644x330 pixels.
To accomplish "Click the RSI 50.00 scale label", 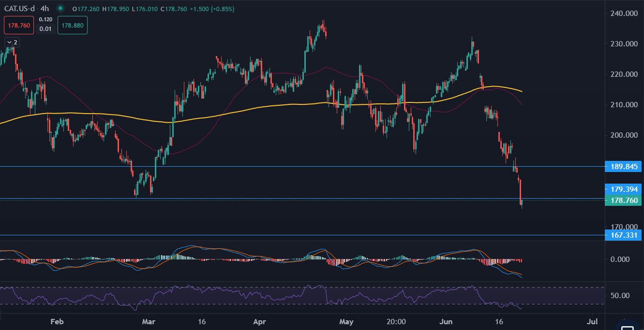I will 621,295.
